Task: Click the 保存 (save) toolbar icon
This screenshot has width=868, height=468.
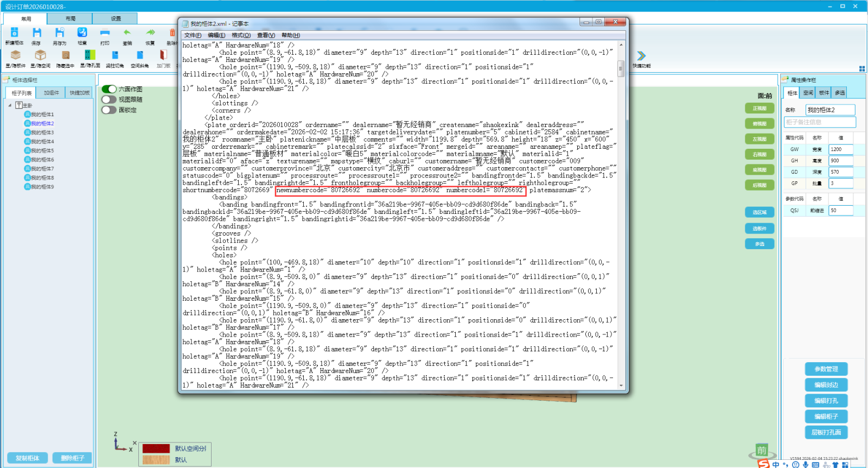Action: pyautogui.click(x=36, y=34)
